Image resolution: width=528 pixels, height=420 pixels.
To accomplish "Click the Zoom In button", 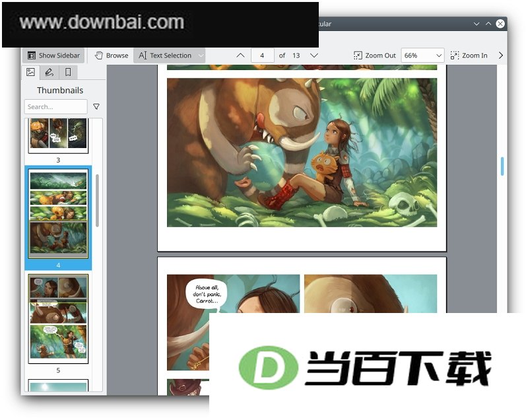I will tap(469, 55).
